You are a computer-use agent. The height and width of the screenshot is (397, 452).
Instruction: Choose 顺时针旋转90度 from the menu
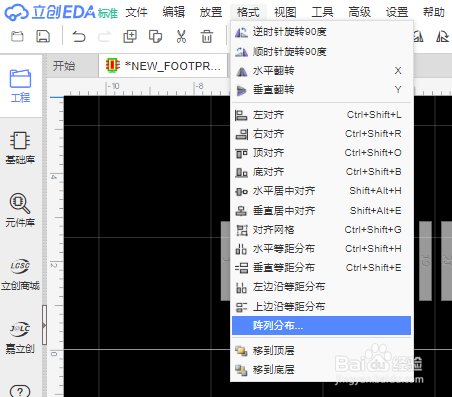click(x=321, y=52)
